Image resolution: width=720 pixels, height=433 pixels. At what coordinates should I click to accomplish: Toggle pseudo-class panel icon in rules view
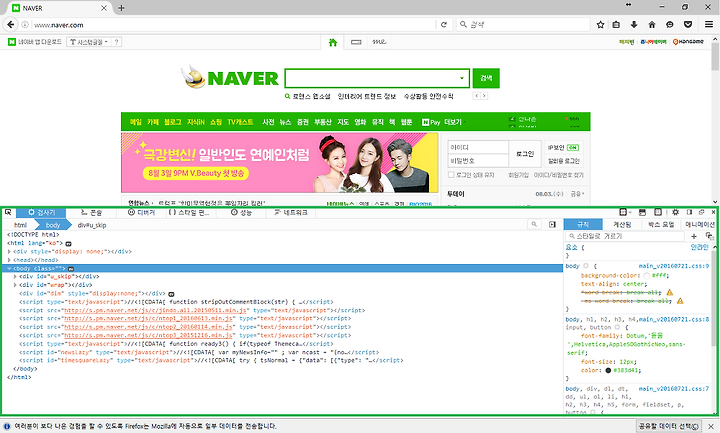pos(709,236)
